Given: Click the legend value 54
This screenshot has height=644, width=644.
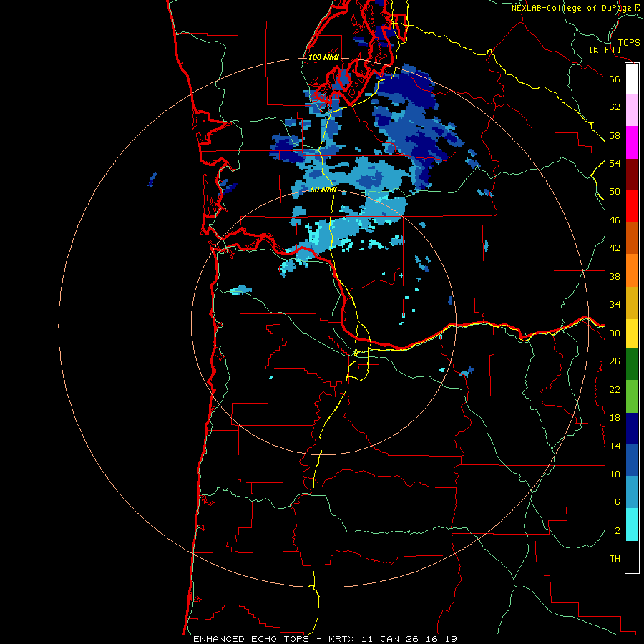Looking at the screenshot, I should (615, 163).
